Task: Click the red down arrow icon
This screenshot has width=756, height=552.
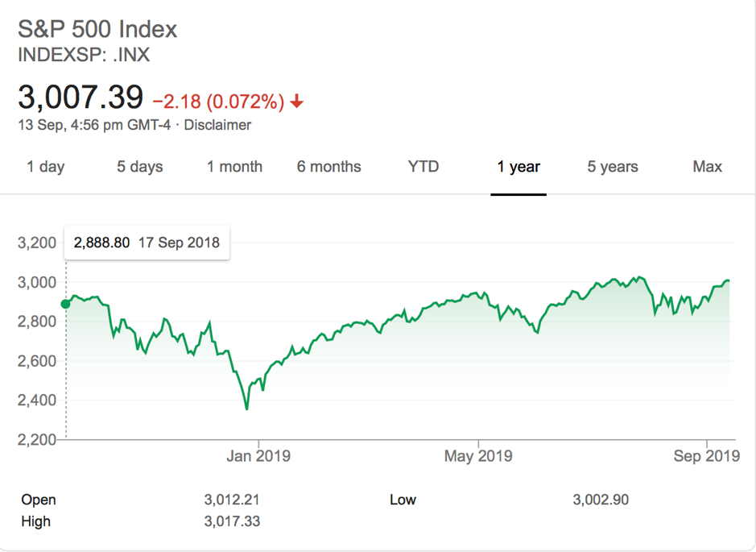Action: [297, 102]
